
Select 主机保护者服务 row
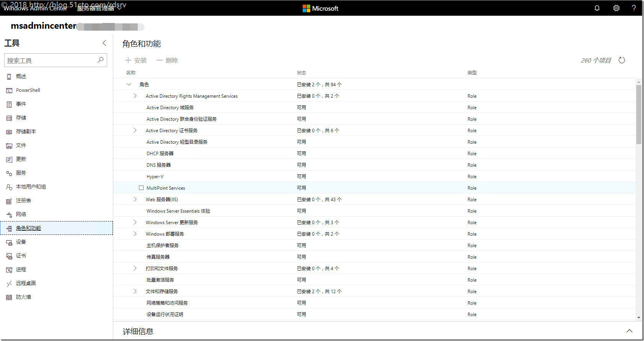[x=374, y=245]
